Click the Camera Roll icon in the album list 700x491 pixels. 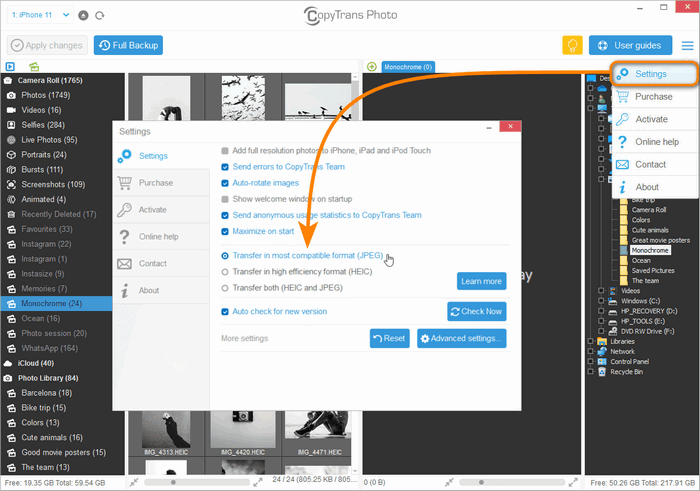click(8, 80)
